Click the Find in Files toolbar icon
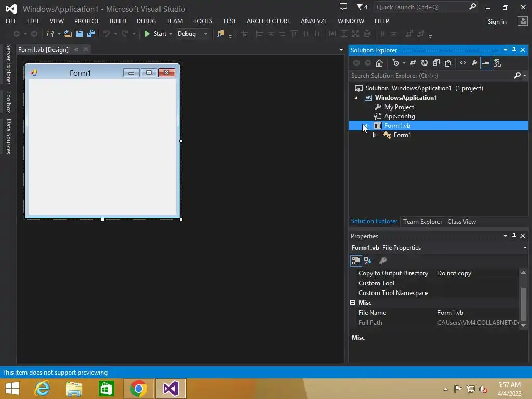Viewport: 532px width, 399px height. [x=221, y=34]
